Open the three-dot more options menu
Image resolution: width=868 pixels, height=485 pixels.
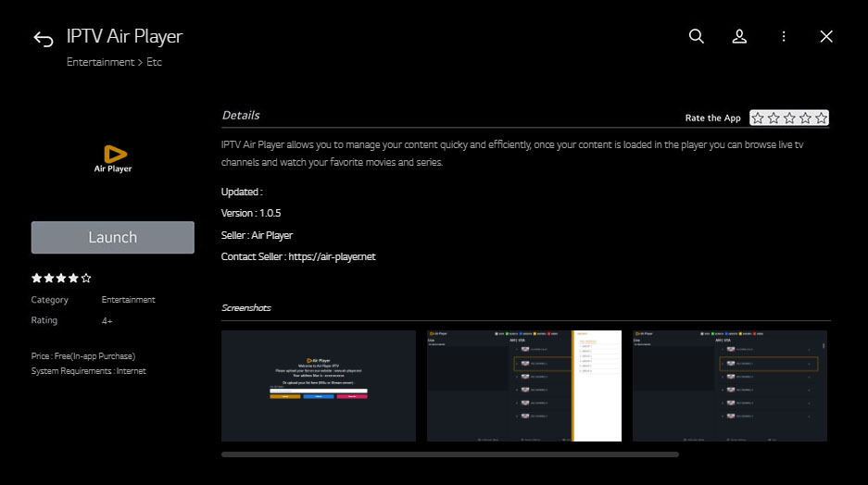(784, 36)
